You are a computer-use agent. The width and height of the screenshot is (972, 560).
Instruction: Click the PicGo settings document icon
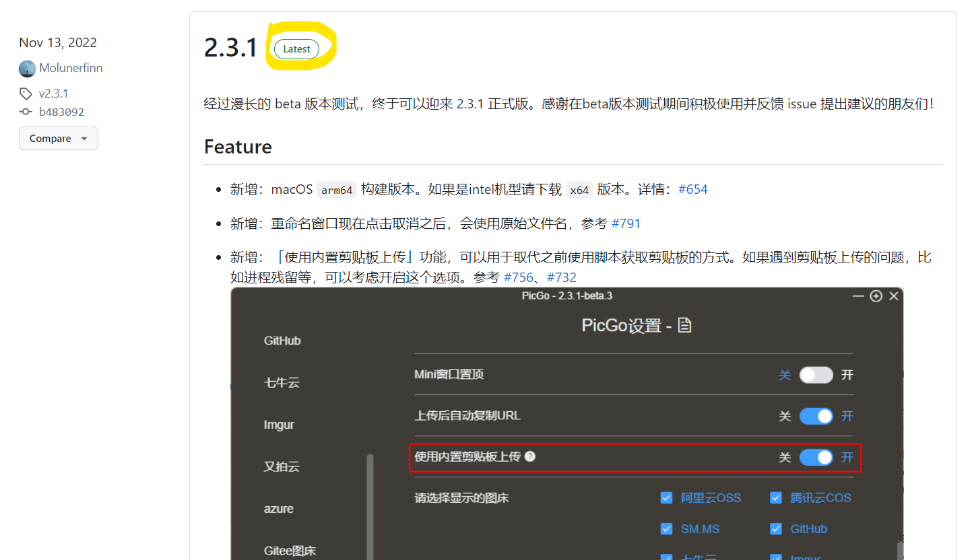tap(684, 326)
